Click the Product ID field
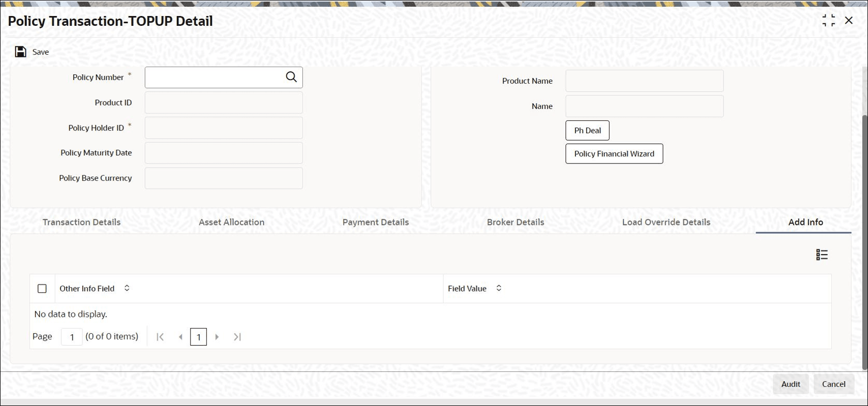The image size is (868, 406). coord(223,103)
